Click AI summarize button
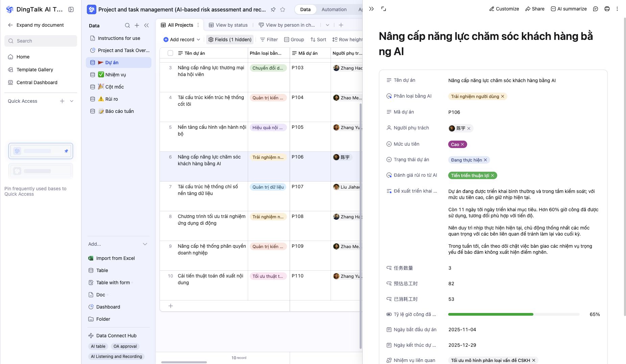 pyautogui.click(x=569, y=9)
